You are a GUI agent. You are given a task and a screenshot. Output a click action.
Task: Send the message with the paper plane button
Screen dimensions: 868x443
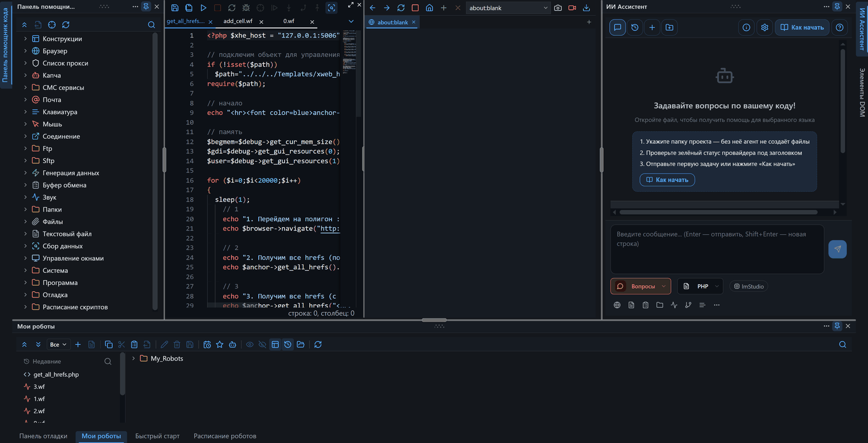click(x=838, y=249)
